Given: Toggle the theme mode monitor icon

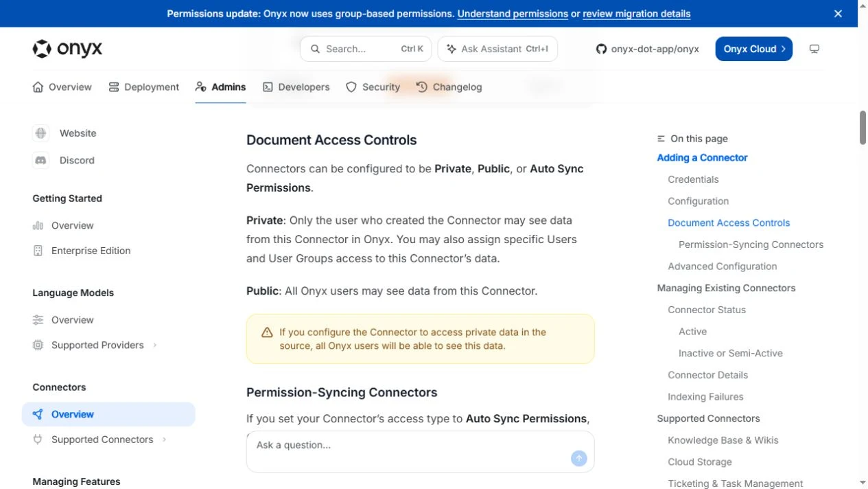Looking at the screenshot, I should point(814,49).
